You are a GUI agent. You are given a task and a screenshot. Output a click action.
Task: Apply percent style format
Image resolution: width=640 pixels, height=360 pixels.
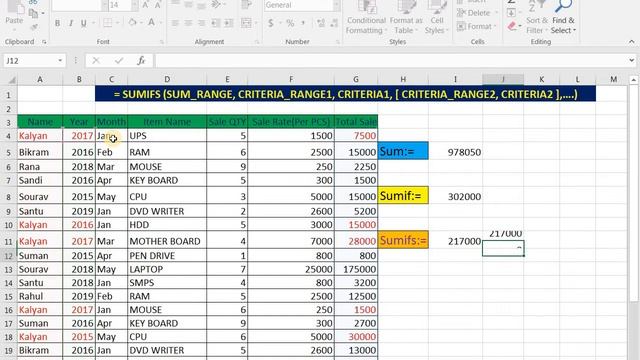(290, 23)
